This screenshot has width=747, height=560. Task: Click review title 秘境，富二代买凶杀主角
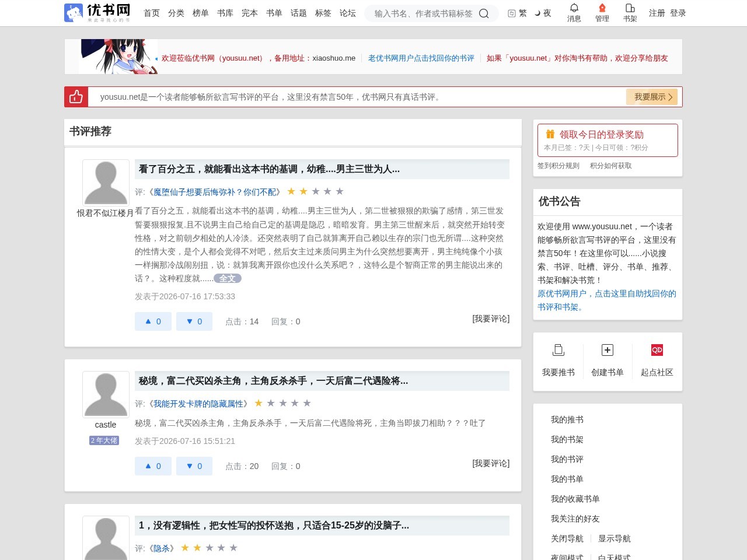click(273, 380)
